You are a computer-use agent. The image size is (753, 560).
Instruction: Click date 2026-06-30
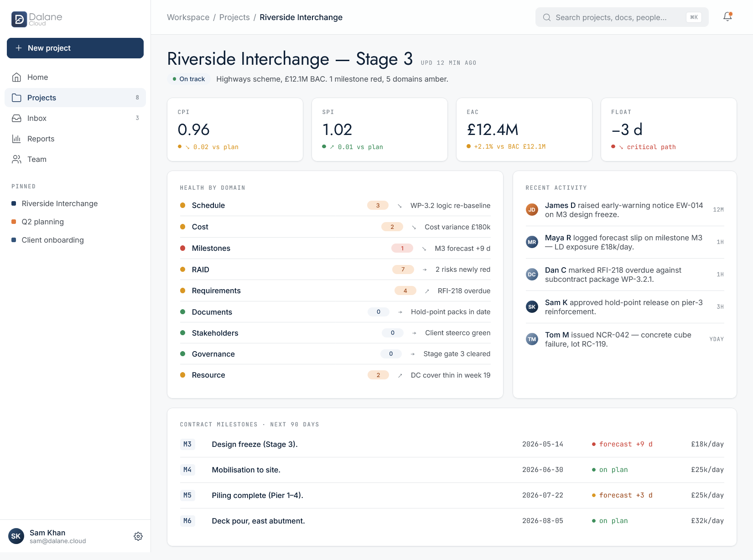[x=543, y=470]
